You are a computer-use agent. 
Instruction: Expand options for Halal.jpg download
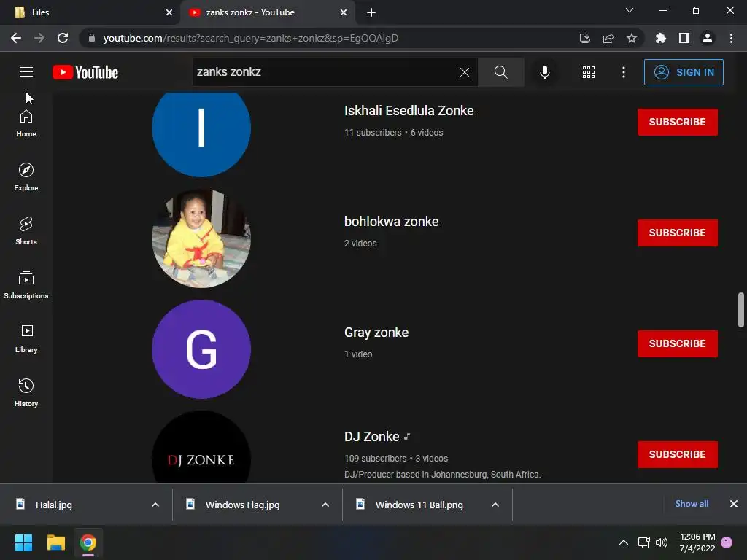[x=155, y=505]
